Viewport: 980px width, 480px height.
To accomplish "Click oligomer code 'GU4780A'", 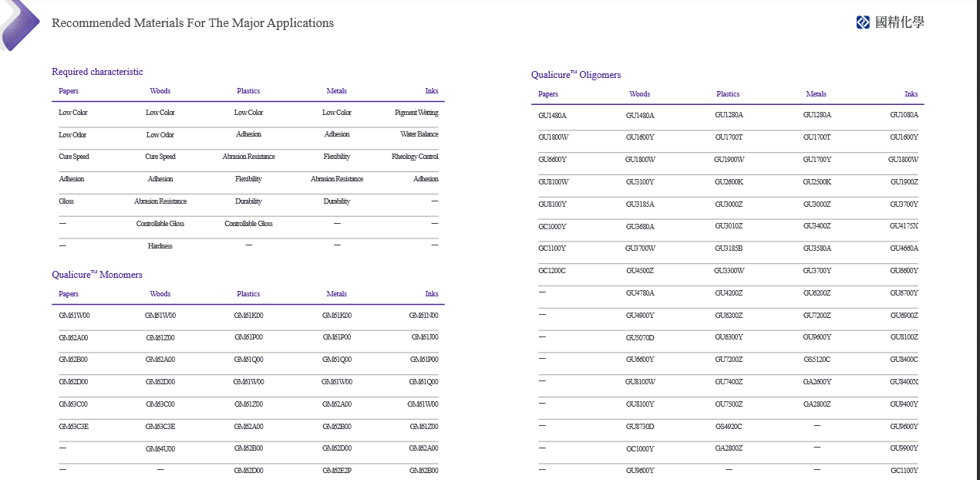I will [x=640, y=294].
